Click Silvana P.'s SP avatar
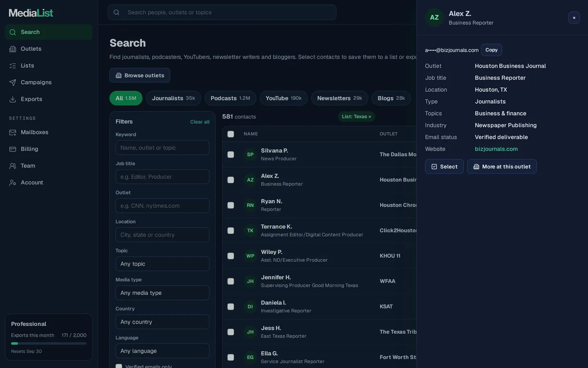The height and width of the screenshot is (368, 588). [x=250, y=155]
